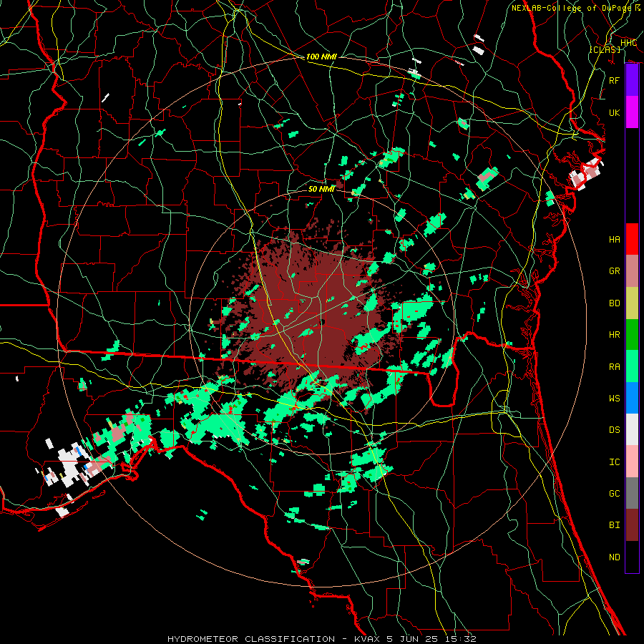Select the IC light pink legend swatch
Viewport: 644px width, 644px height.
tap(632, 462)
